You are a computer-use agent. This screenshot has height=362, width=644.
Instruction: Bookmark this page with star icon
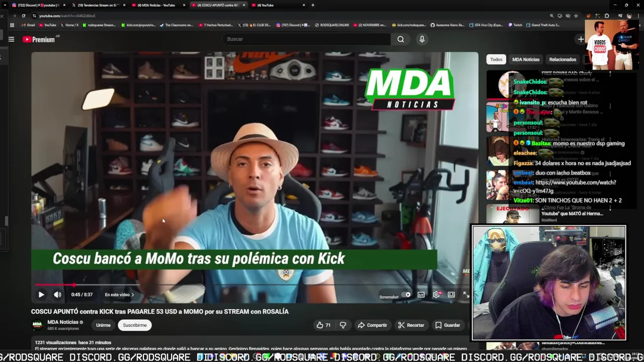tap(576, 16)
